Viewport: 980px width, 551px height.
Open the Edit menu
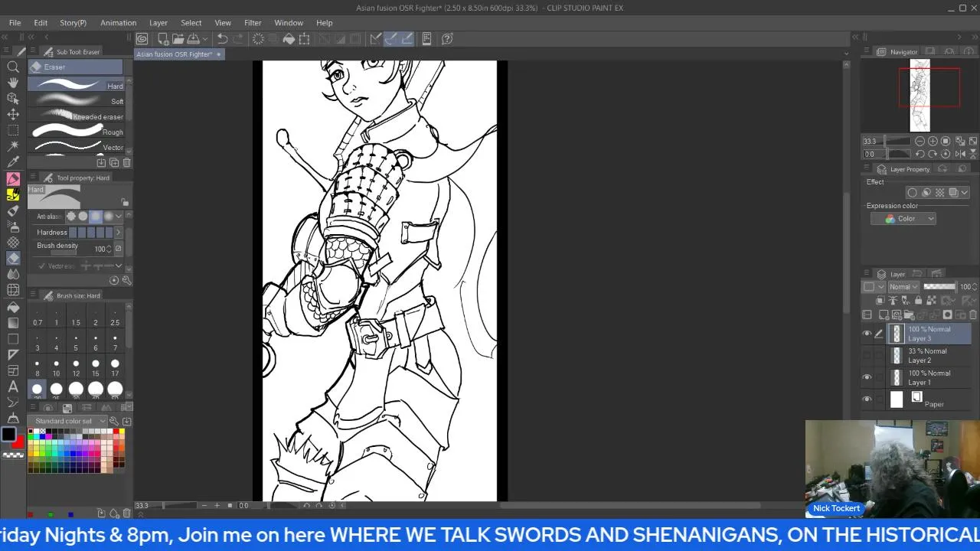tap(41, 23)
